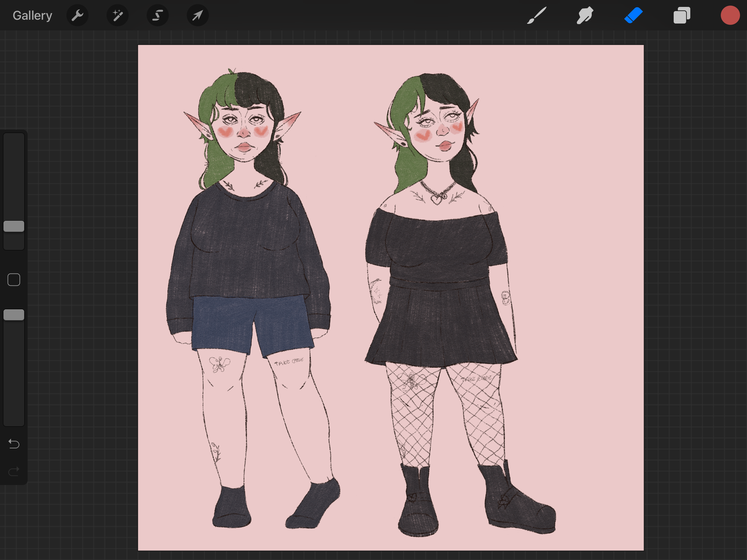Click the heart necklace on right character
Image resolution: width=747 pixels, height=560 pixels.
(x=437, y=199)
